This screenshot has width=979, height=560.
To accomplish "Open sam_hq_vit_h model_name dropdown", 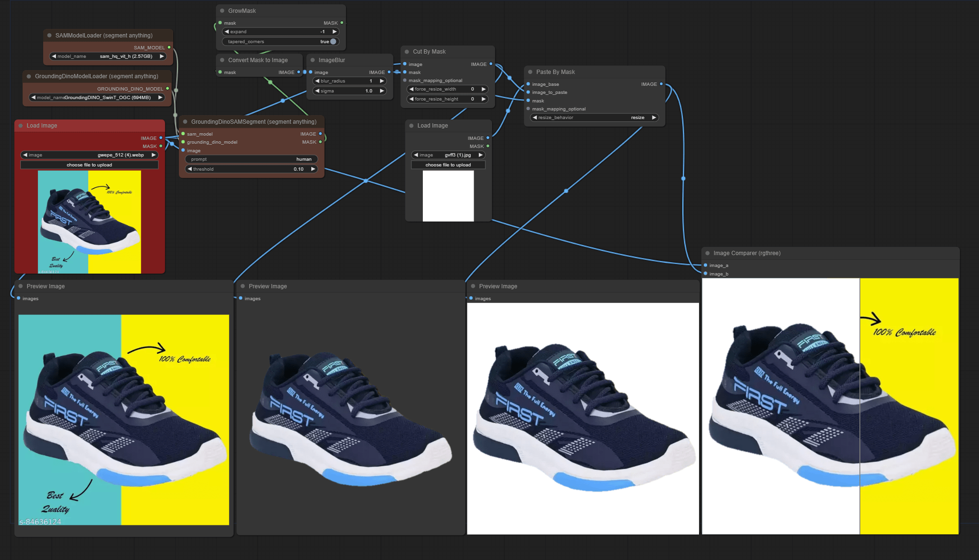I will coord(108,56).
